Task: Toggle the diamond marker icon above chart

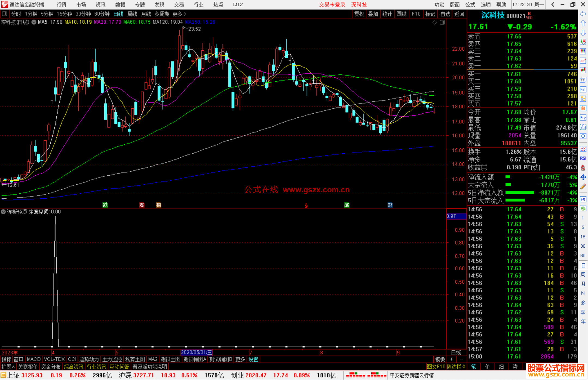Action: pos(434,22)
